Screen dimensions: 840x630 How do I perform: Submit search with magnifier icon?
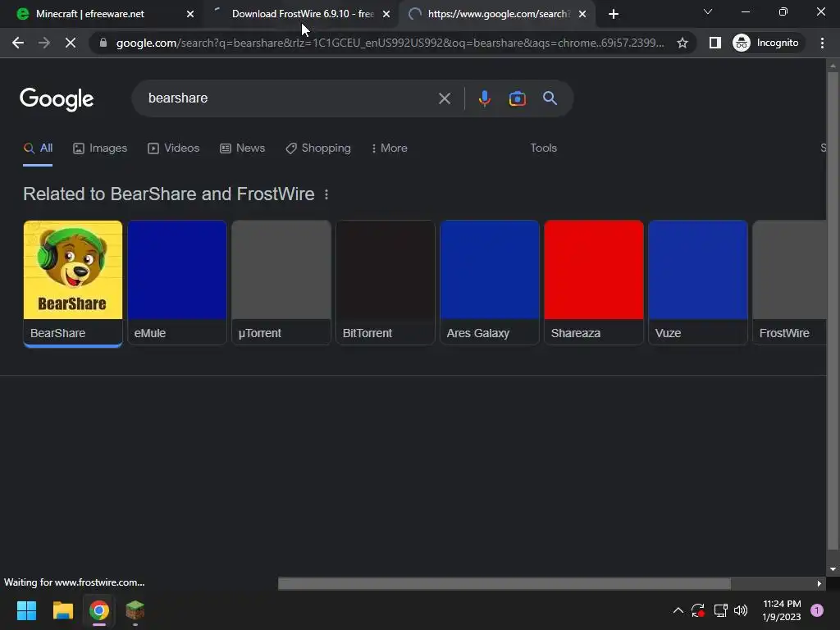[x=550, y=98]
